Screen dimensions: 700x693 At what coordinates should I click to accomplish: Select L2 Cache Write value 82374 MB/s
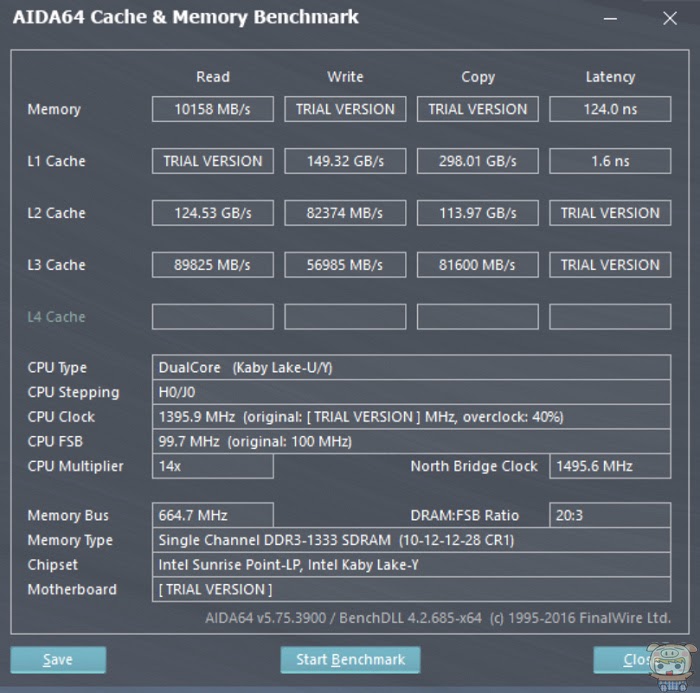345,213
